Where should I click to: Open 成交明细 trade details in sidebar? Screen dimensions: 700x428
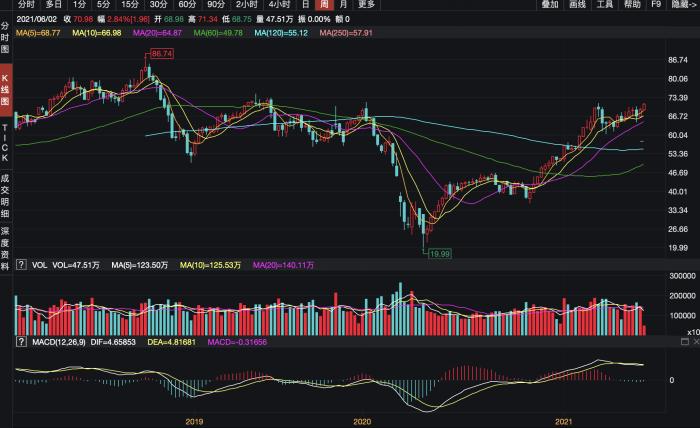5,194
